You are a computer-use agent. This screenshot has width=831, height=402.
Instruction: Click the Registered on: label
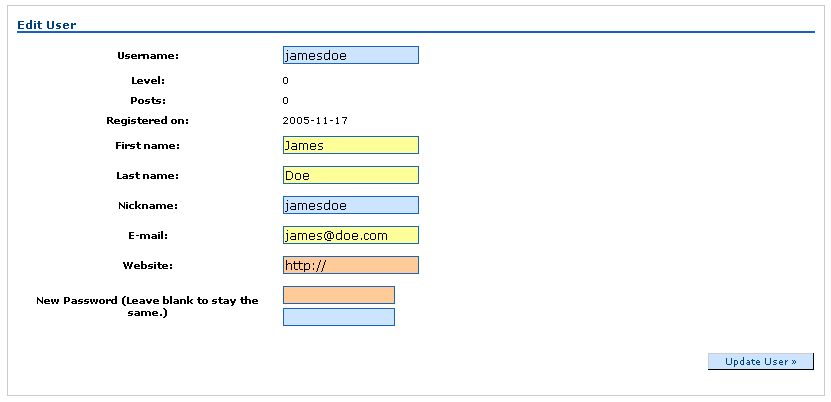point(147,121)
